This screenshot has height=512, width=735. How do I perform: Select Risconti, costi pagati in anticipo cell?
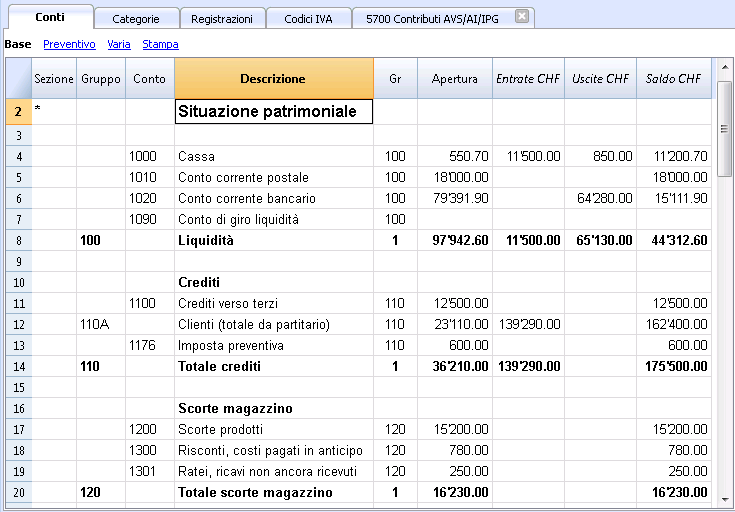[274, 451]
